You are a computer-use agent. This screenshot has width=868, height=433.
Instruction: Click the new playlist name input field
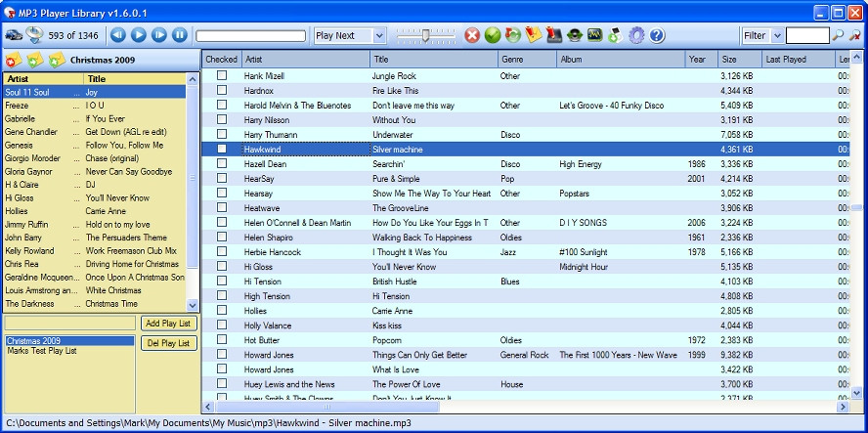pyautogui.click(x=69, y=323)
